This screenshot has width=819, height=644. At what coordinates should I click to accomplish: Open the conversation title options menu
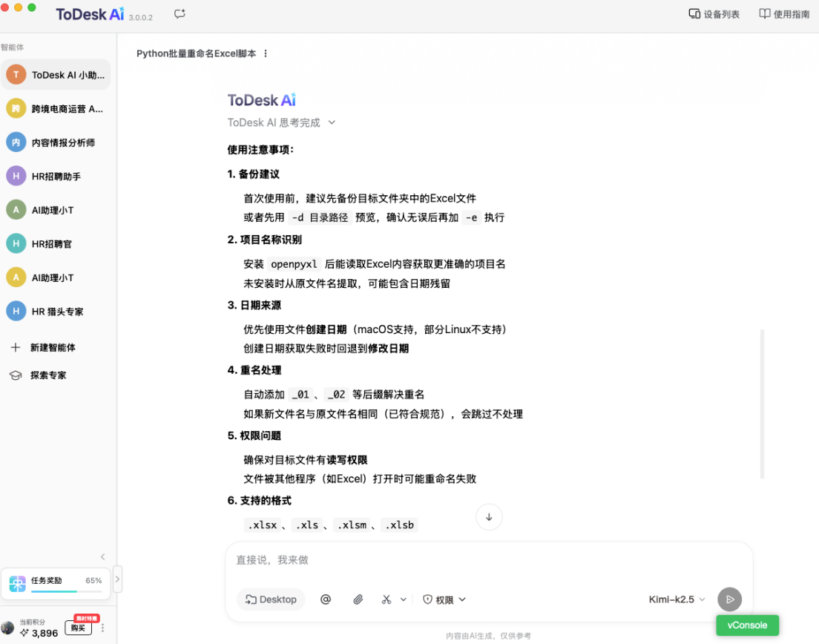coord(266,53)
